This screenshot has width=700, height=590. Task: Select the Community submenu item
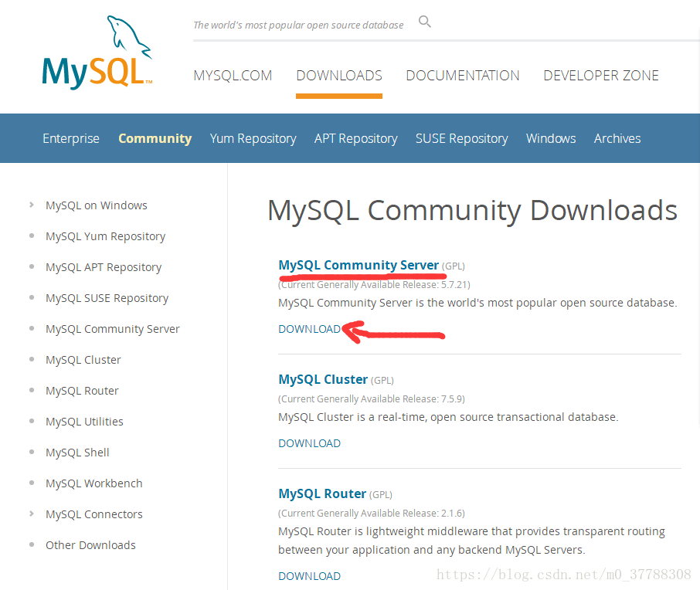coord(155,138)
